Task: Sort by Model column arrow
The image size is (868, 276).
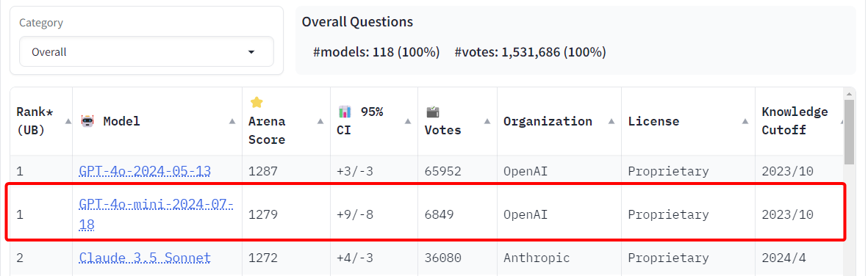Action: [x=232, y=121]
